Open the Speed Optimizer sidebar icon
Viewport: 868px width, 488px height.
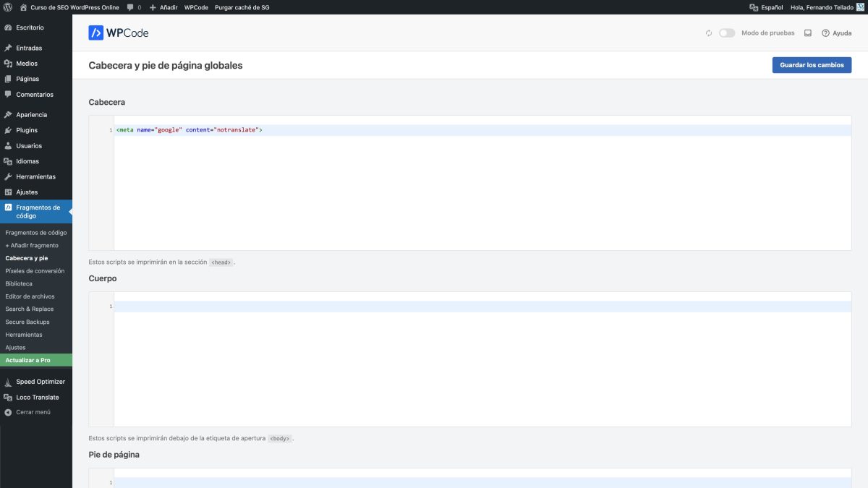(x=7, y=381)
